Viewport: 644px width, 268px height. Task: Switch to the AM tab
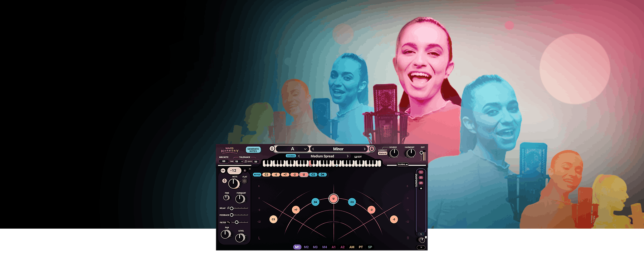coord(352,247)
